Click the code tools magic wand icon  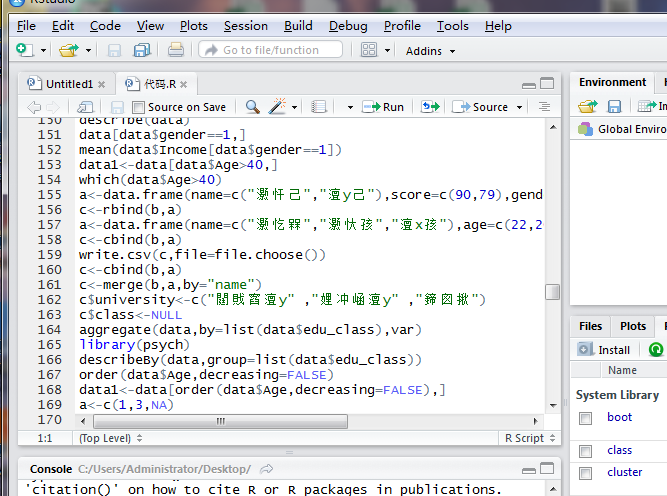(x=277, y=106)
